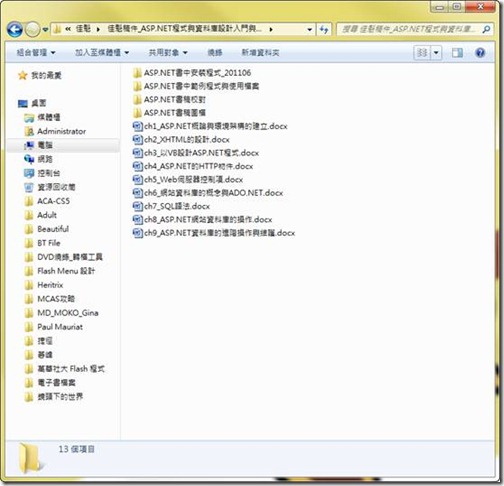Click the 電腦 (Computer) icon in the sidebar
The height and width of the screenshot is (486, 504).
pos(29,145)
